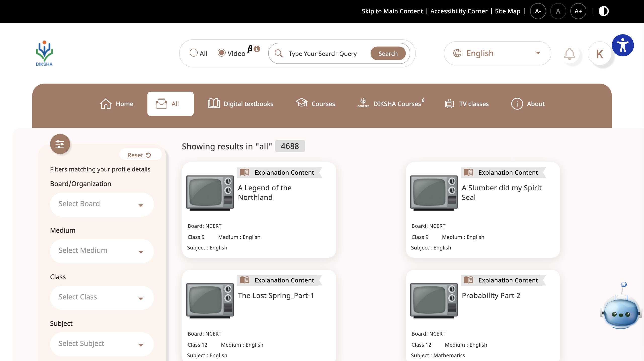Viewport: 644px width, 361px height.
Task: Open the filters panel icon
Action: tap(60, 144)
